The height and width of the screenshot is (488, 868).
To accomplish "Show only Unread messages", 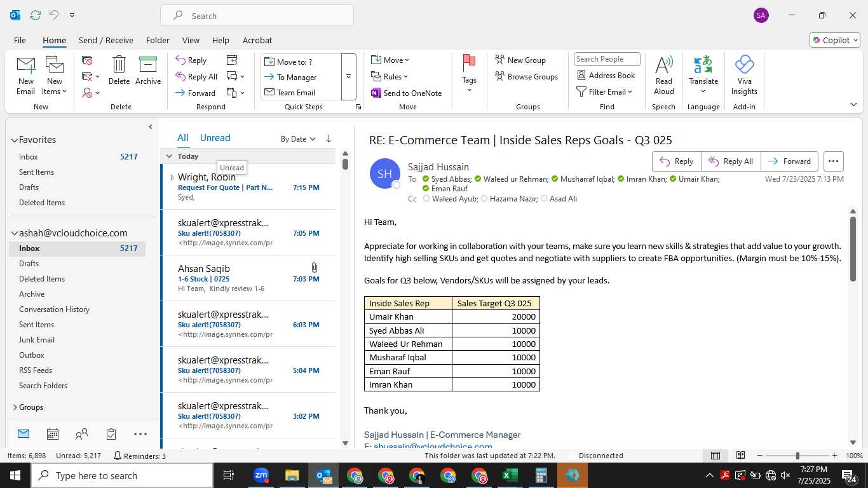I will pyautogui.click(x=215, y=138).
